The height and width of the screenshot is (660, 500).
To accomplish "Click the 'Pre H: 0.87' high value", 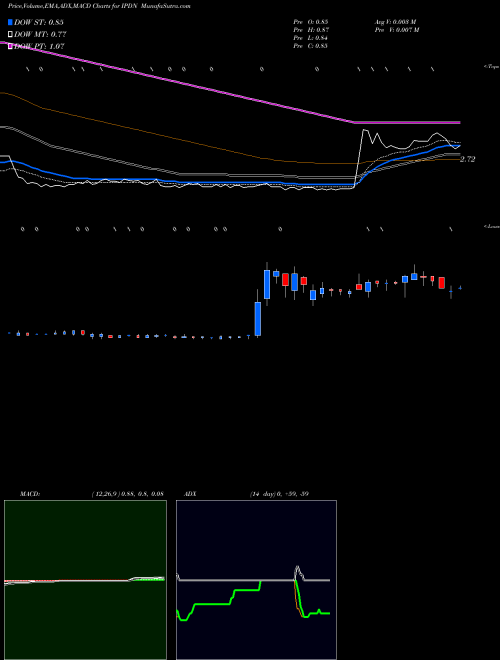I will [311, 30].
